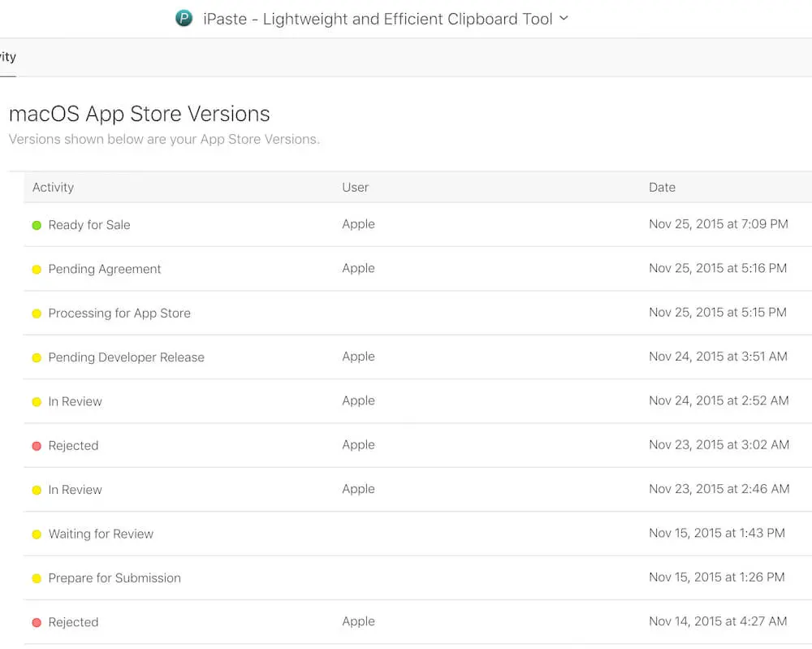Click the green Ready for Sale status dot

pos(37,225)
